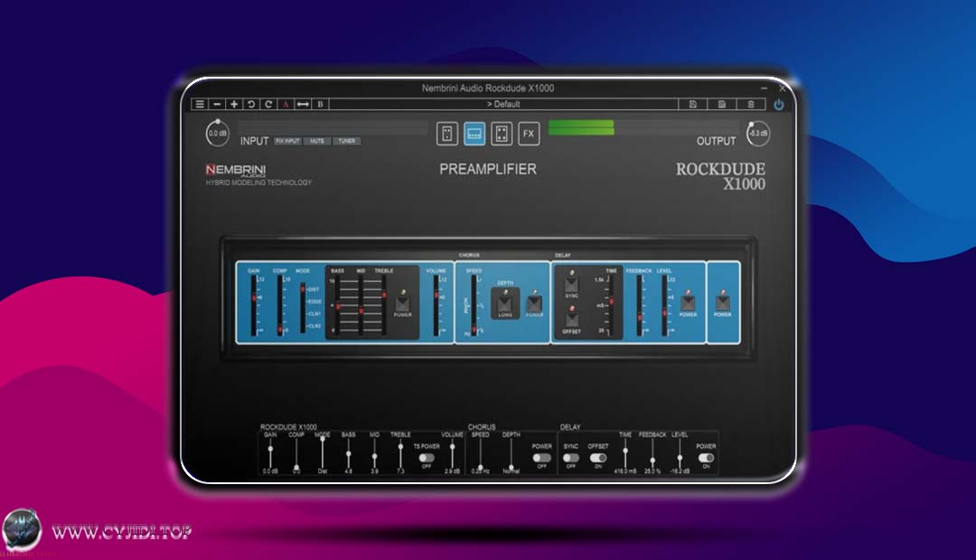The width and height of the screenshot is (976, 560).
Task: Toggle the delay POWER rocker switch on the panel
Action: (x=688, y=303)
